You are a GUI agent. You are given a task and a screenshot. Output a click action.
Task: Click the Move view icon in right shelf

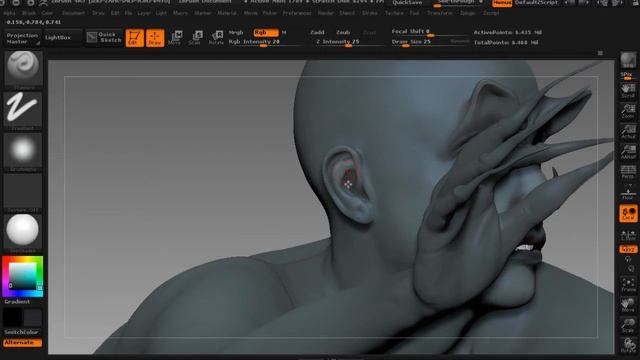point(628,305)
